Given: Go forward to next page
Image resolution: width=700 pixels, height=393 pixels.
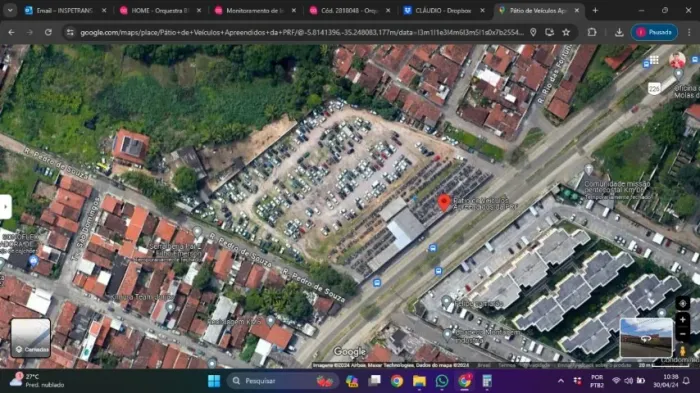Looking at the screenshot, I should (x=29, y=32).
